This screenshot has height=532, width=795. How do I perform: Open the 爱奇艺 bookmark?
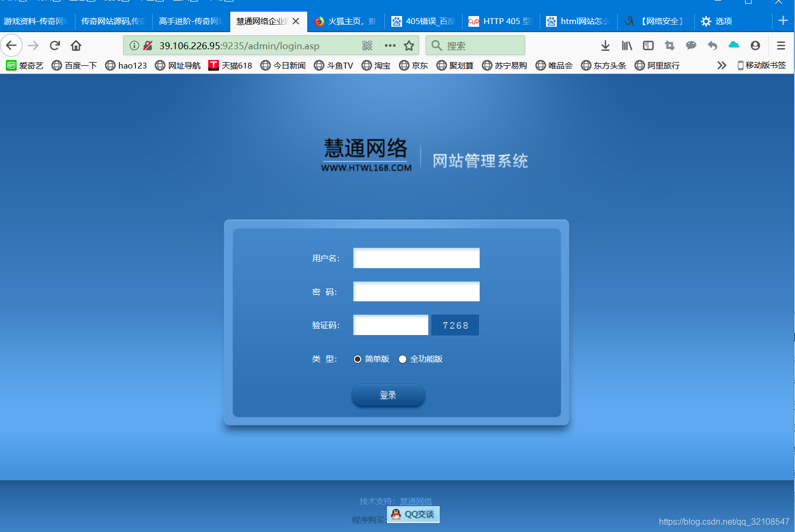(x=25, y=65)
